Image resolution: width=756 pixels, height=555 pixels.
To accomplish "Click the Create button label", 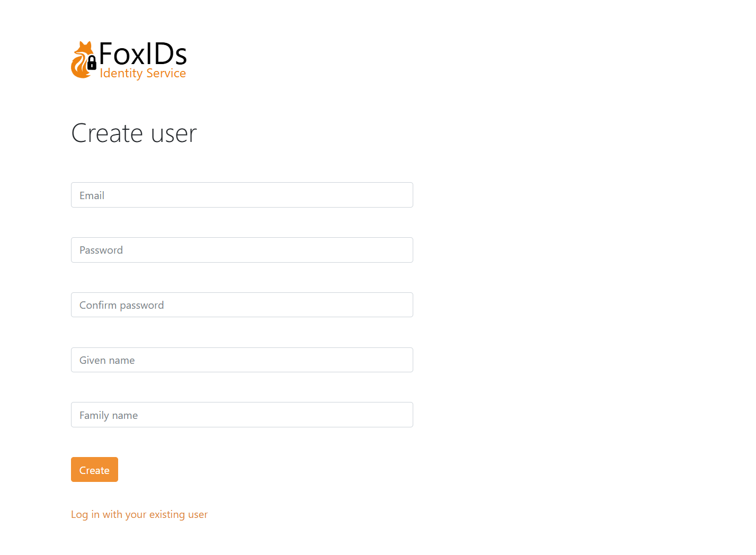I will point(94,469).
